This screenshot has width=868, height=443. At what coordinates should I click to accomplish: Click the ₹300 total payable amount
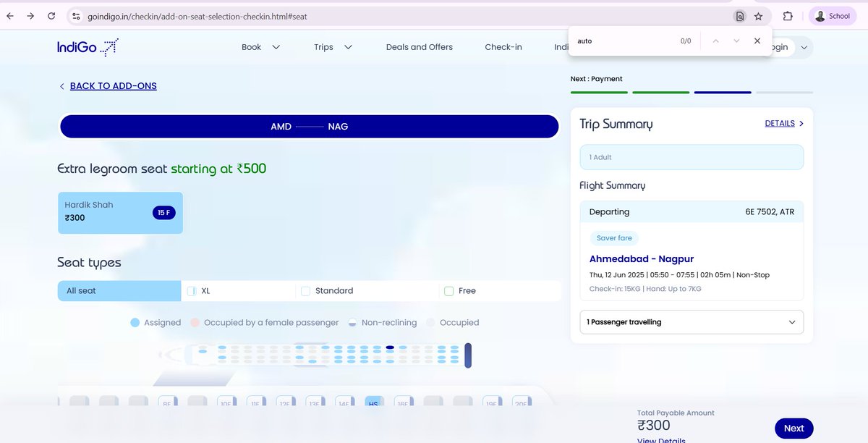654,426
